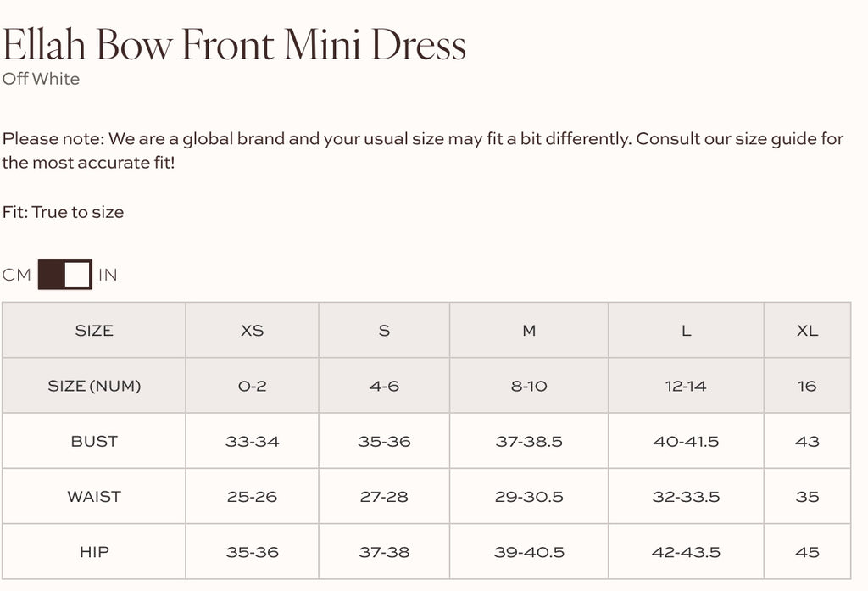This screenshot has height=591, width=868.
Task: Select the CM label
Action: coord(16,274)
